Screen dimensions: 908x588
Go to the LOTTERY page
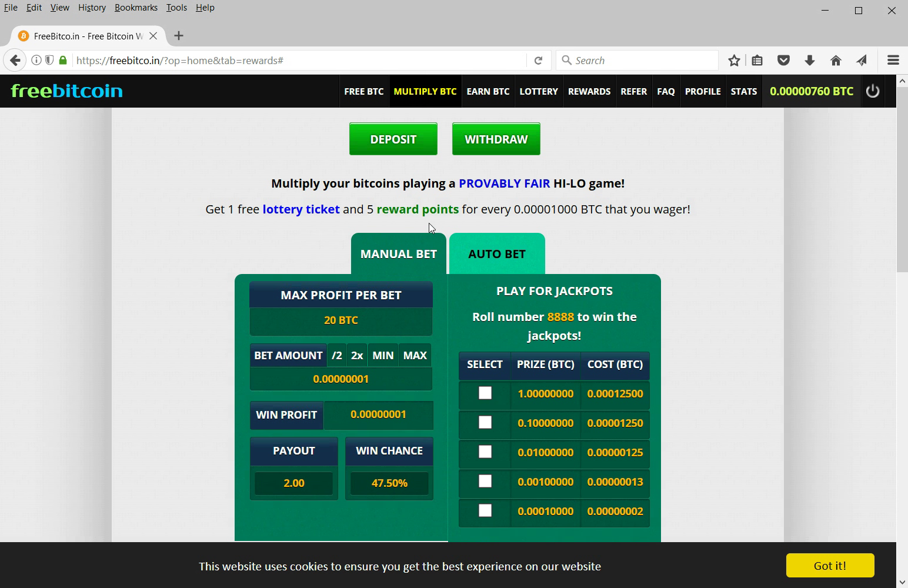tap(539, 91)
